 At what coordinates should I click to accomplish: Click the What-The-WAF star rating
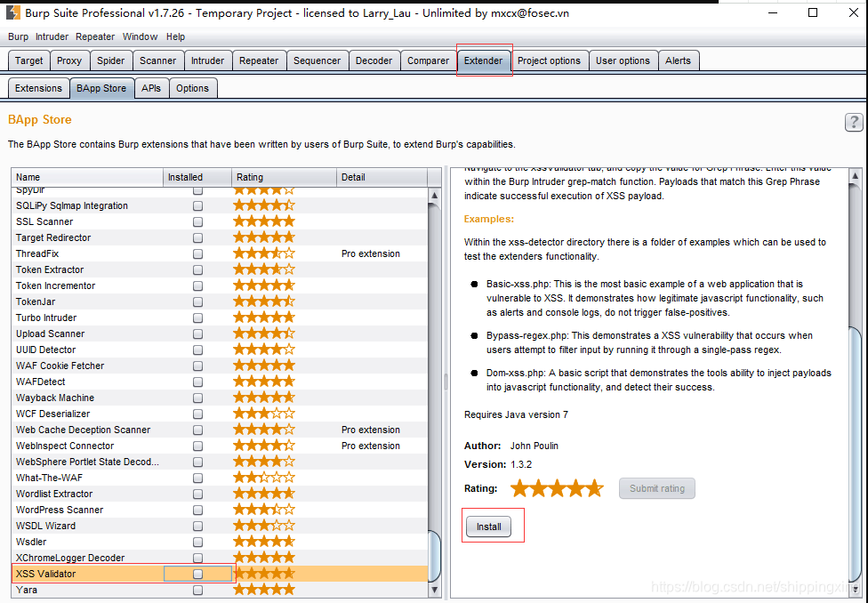[264, 478]
